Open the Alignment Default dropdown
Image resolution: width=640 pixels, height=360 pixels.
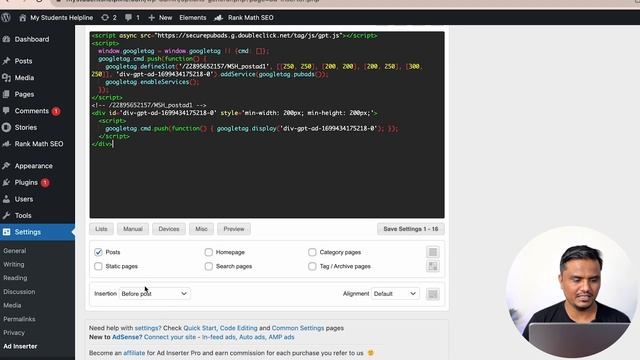(x=395, y=293)
